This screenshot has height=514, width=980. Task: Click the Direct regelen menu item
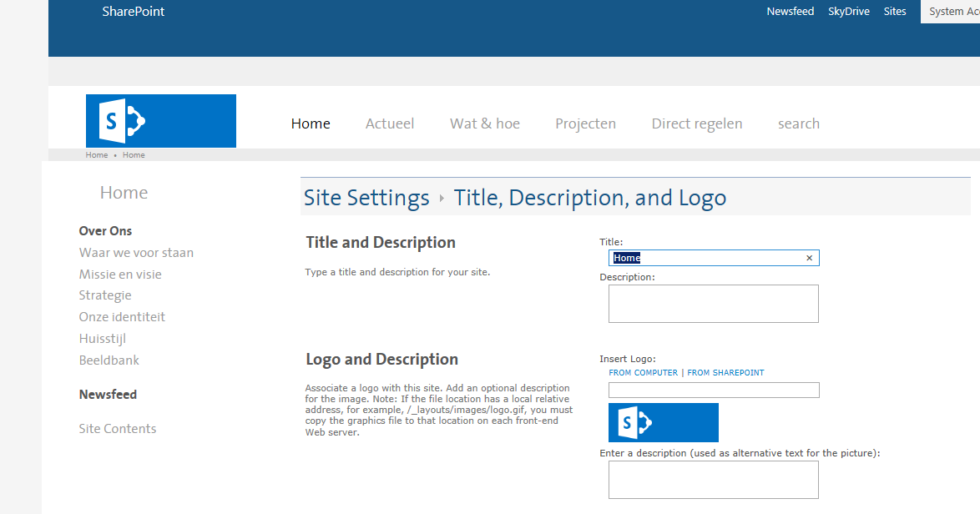(696, 123)
